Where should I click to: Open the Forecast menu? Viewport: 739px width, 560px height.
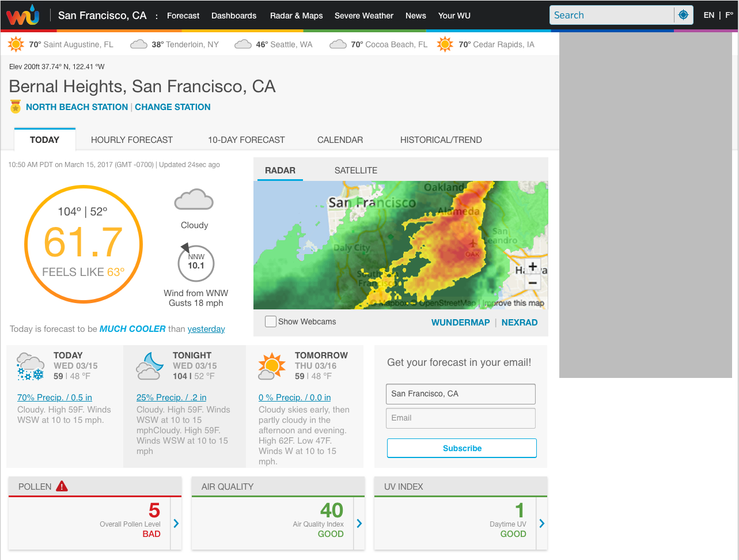point(183,16)
